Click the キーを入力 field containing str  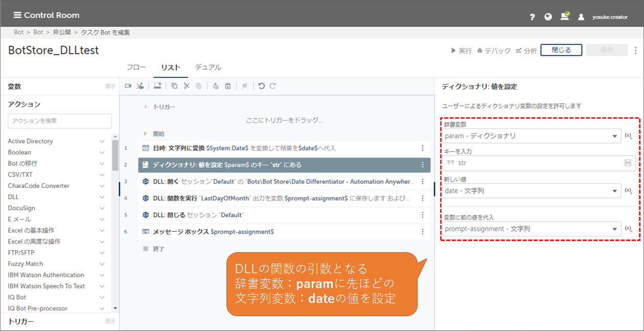tap(539, 163)
